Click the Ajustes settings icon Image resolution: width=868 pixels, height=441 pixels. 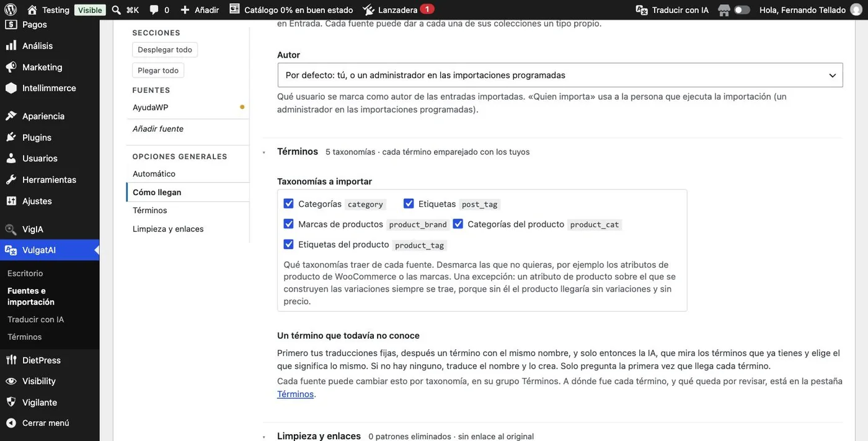click(11, 201)
